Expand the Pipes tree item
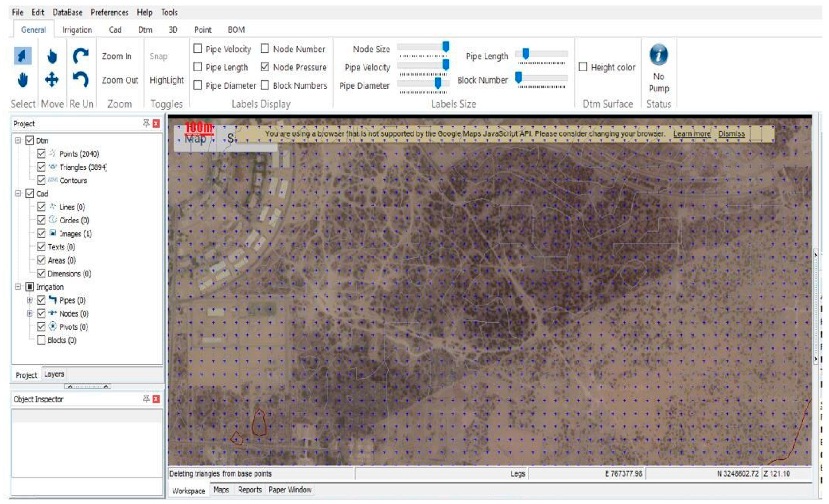829x504 pixels. (30, 300)
